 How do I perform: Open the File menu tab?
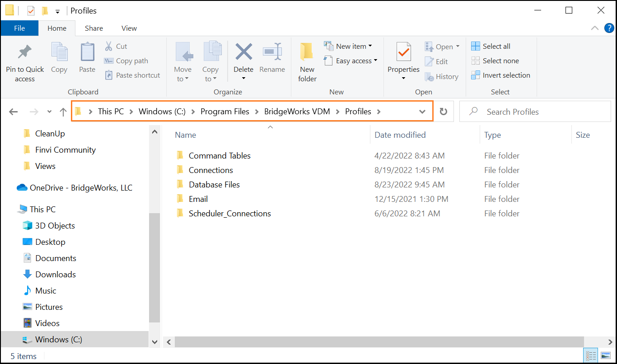tap(19, 28)
